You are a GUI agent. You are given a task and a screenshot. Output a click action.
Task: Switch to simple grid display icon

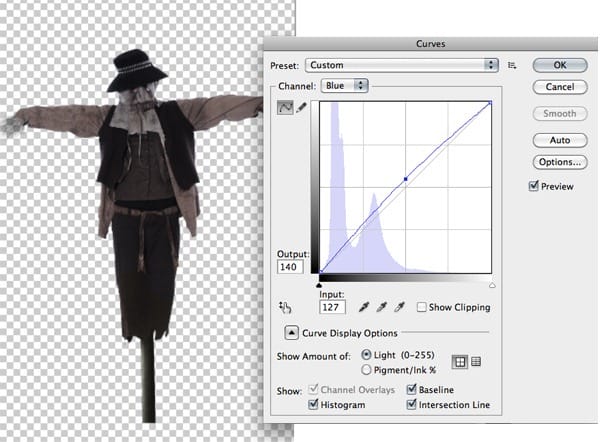[x=459, y=361]
